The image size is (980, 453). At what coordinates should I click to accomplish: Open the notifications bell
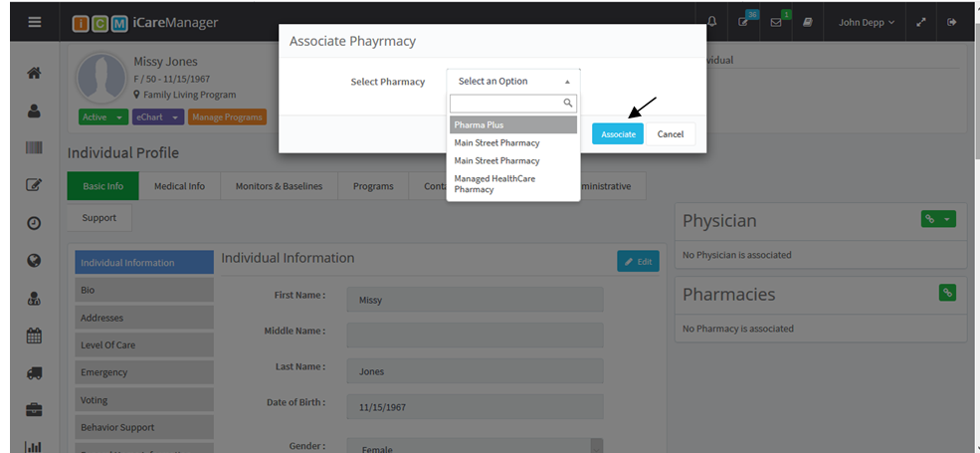(x=712, y=22)
